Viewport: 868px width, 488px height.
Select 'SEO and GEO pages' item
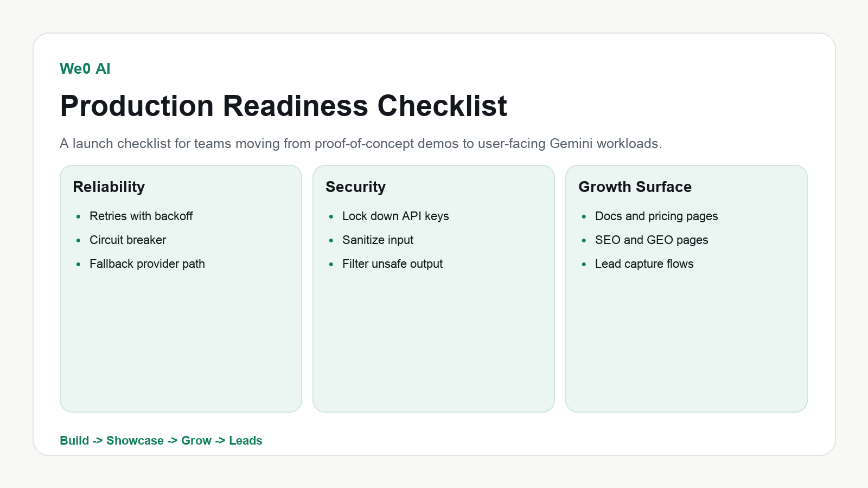tap(652, 240)
